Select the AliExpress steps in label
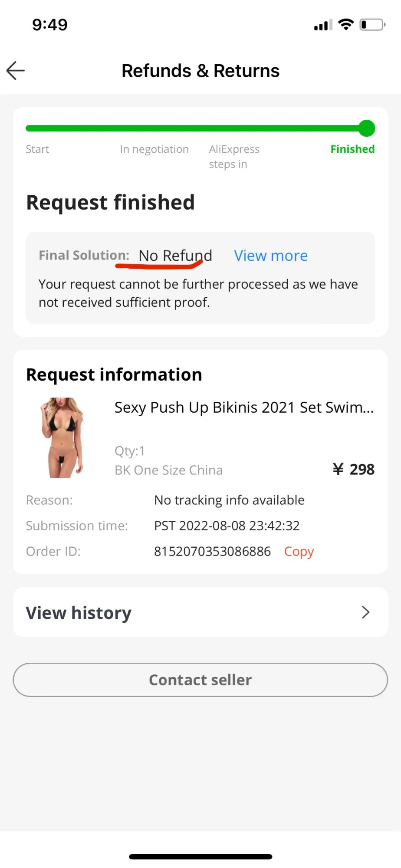The height and width of the screenshot is (868, 401). click(x=234, y=157)
